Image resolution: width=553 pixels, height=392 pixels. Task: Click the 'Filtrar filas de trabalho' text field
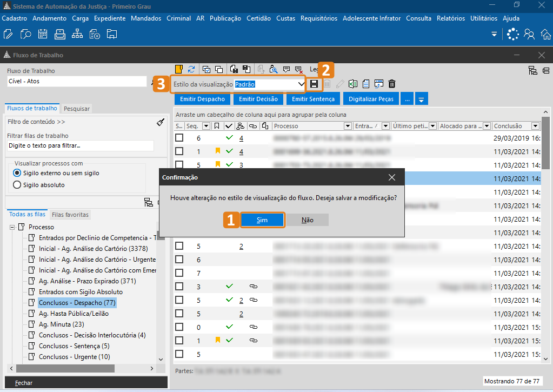point(81,145)
